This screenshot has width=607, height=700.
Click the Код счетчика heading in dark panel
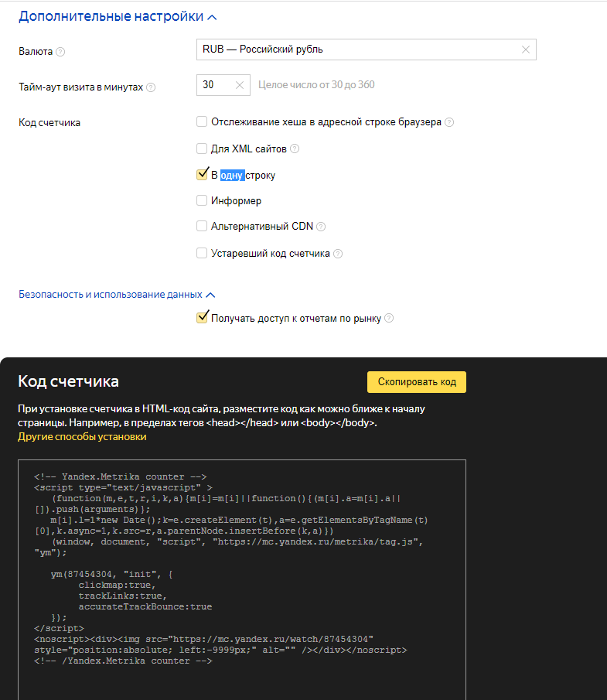click(68, 381)
